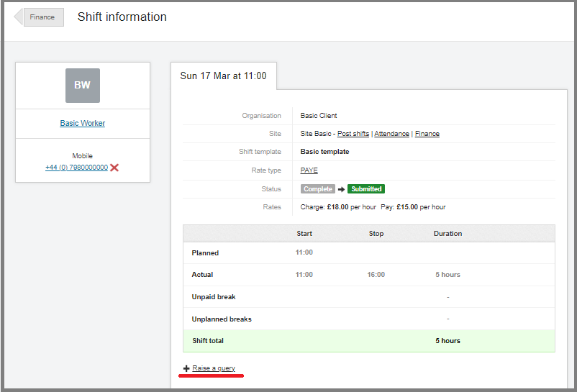The image size is (577, 392).
Task: Click the Finance back button
Action: click(40, 17)
